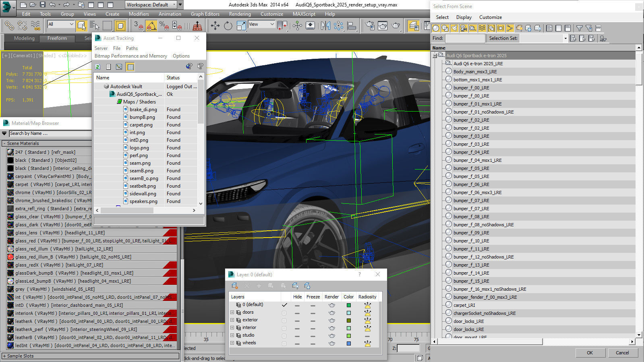644x362 pixels.
Task: Open the Workspace: Default dropdown
Action: tap(151, 5)
